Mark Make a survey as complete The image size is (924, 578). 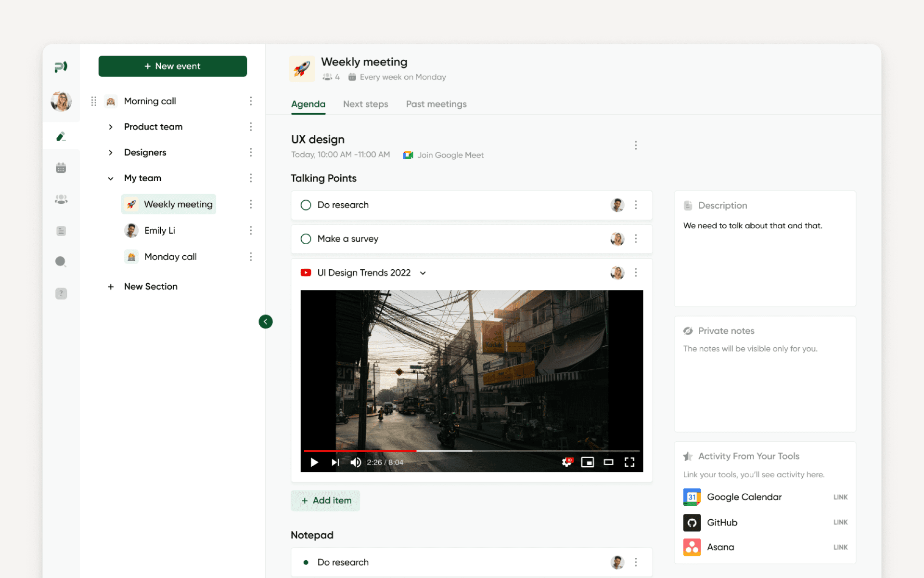click(306, 238)
